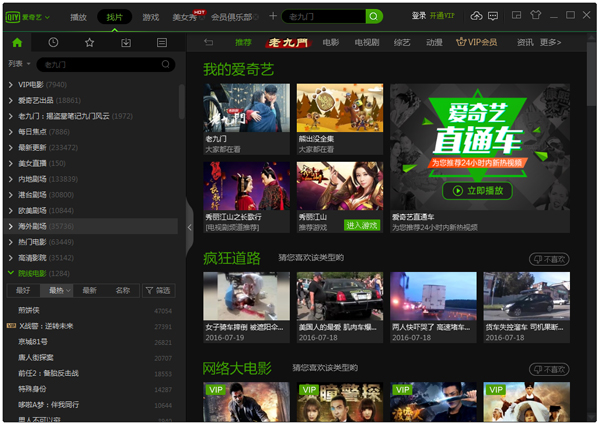Screen dimensions: 600x425
Task: Sort list by 名称
Action: pyautogui.click(x=123, y=291)
